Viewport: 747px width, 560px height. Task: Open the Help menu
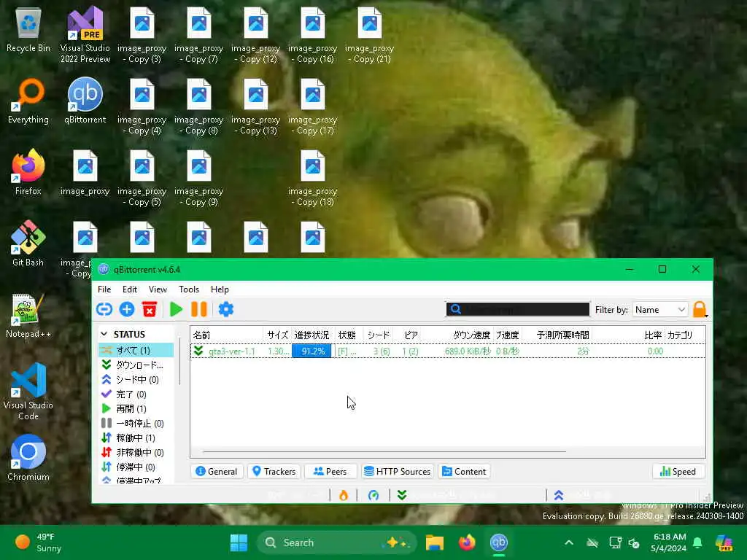[x=220, y=289]
